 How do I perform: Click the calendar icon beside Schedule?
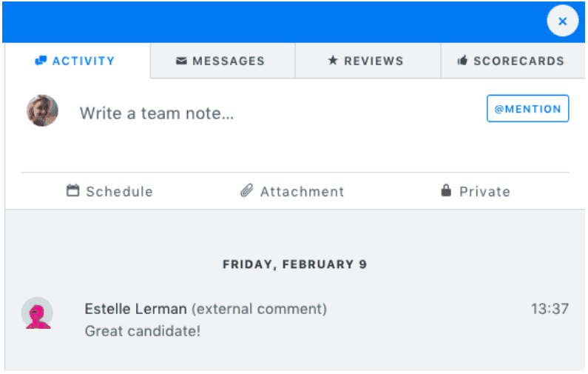pyautogui.click(x=72, y=190)
